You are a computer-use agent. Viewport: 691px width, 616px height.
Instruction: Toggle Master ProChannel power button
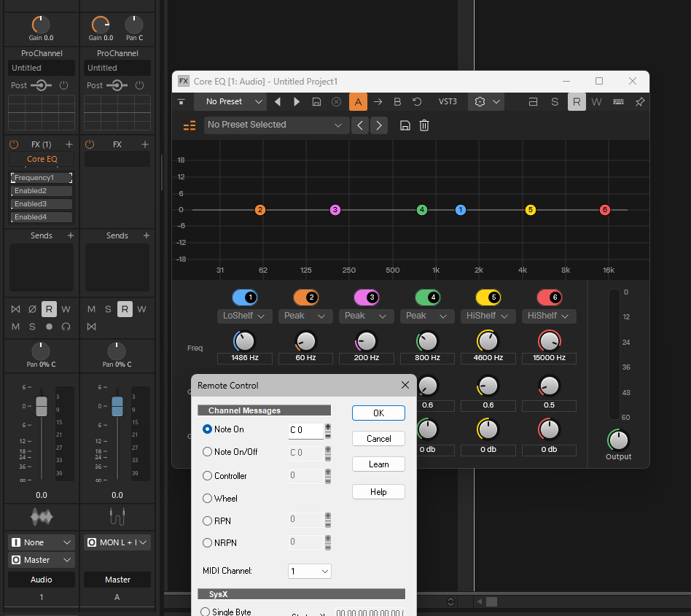point(140,85)
